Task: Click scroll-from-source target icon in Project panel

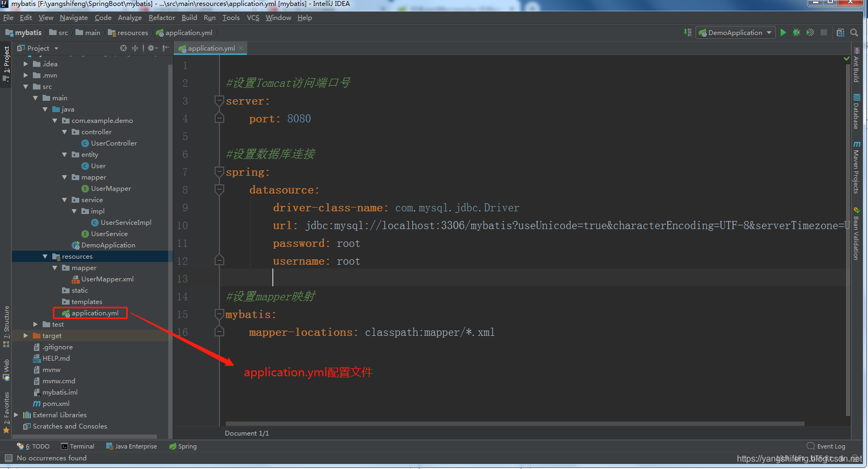Action: pos(123,48)
